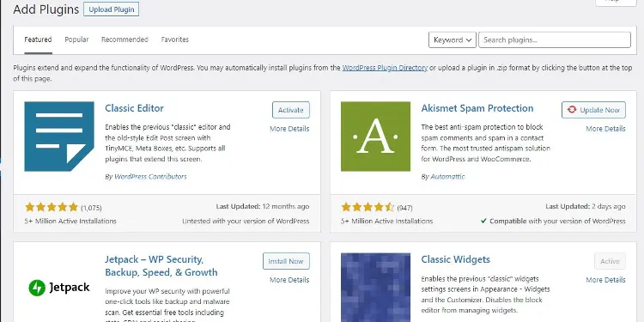Image resolution: width=644 pixels, height=322 pixels.
Task: Click the disabled Active button for Classic Widgets
Action: (610, 261)
